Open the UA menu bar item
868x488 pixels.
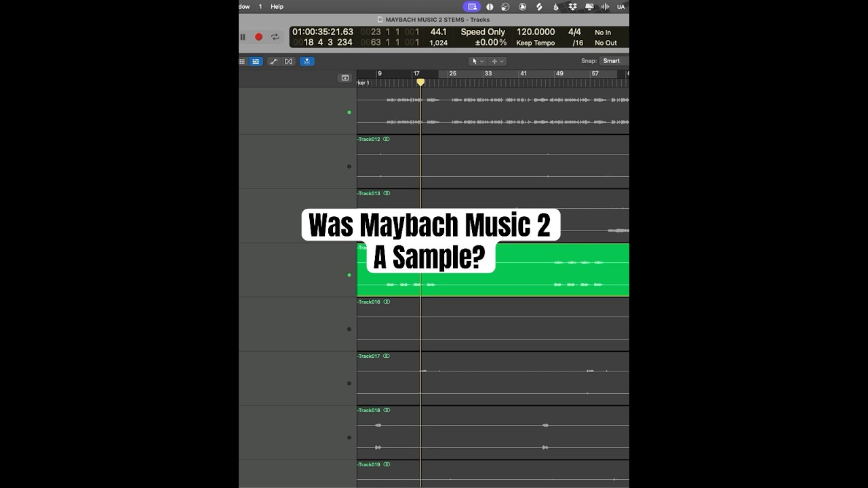(620, 7)
